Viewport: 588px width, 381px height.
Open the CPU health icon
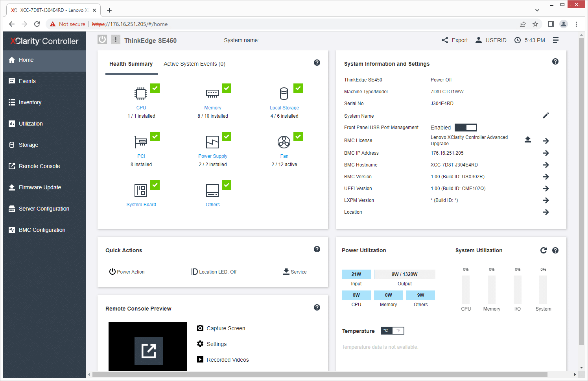tap(141, 94)
